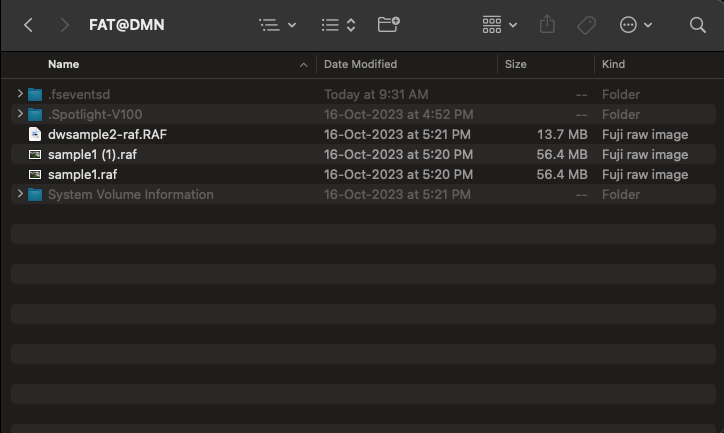This screenshot has width=724, height=433.
Task: Click the FAT@DMN window title
Action: tap(127, 25)
